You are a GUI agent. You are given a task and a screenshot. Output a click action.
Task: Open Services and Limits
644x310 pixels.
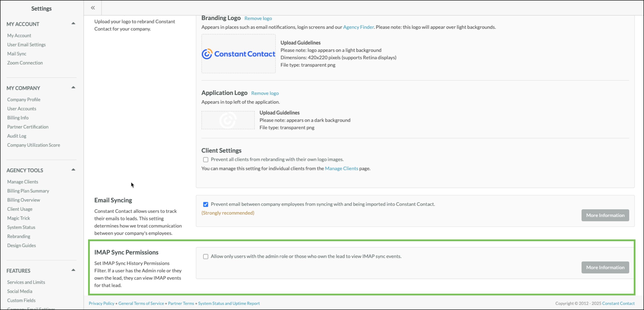(26, 282)
